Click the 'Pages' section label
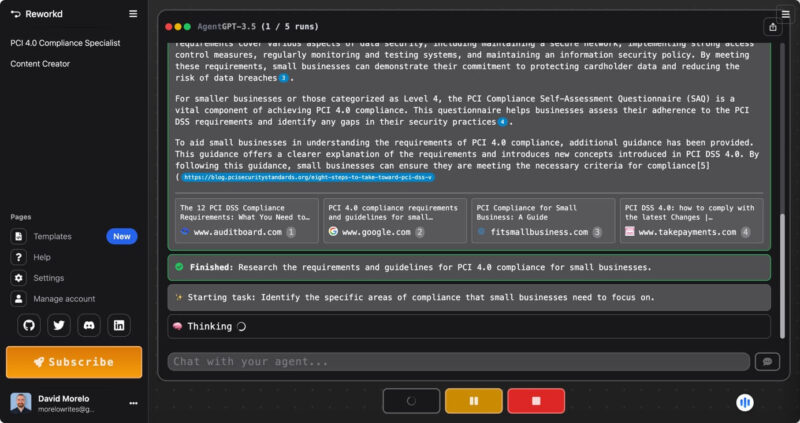The height and width of the screenshot is (423, 800). coord(21,217)
